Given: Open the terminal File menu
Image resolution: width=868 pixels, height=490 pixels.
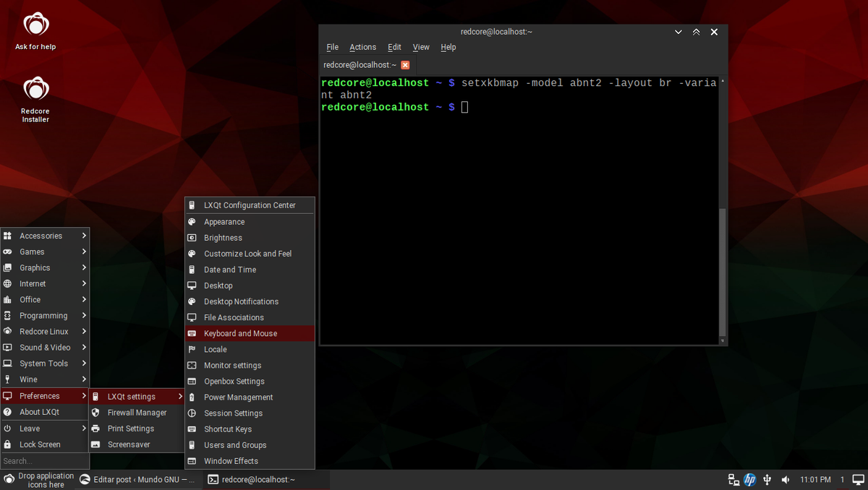Looking at the screenshot, I should [x=333, y=47].
